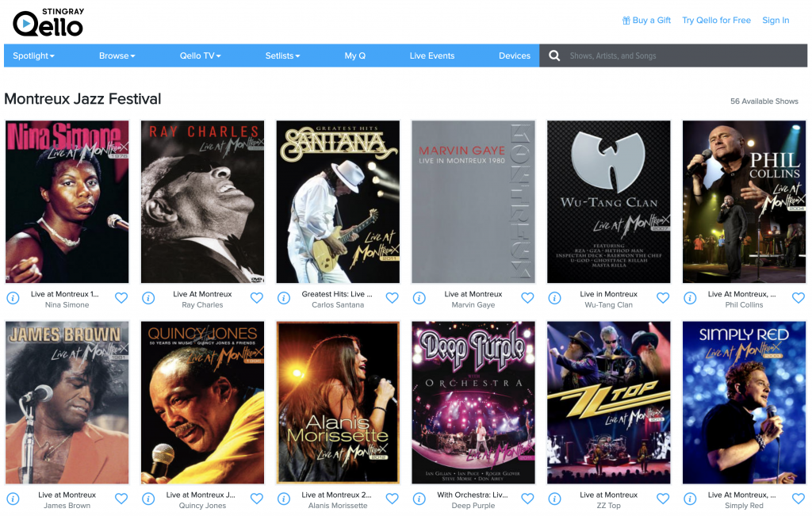Open Santana Greatest Hits cover
This screenshot has width=812, height=516.
(338, 202)
